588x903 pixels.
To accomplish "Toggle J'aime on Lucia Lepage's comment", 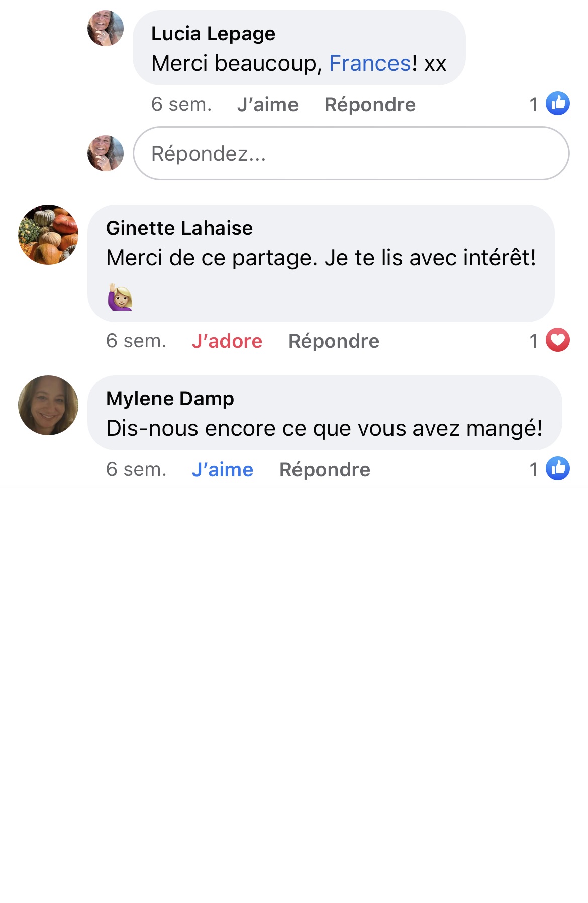I will 268,105.
